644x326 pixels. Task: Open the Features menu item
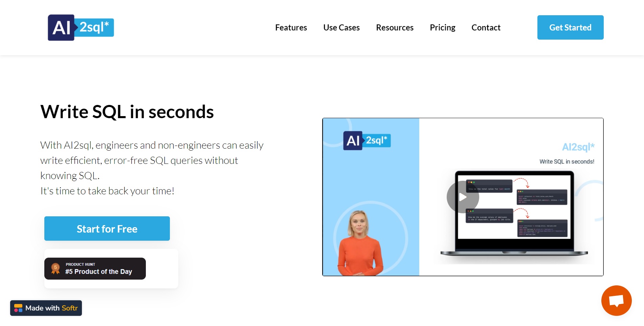click(291, 27)
